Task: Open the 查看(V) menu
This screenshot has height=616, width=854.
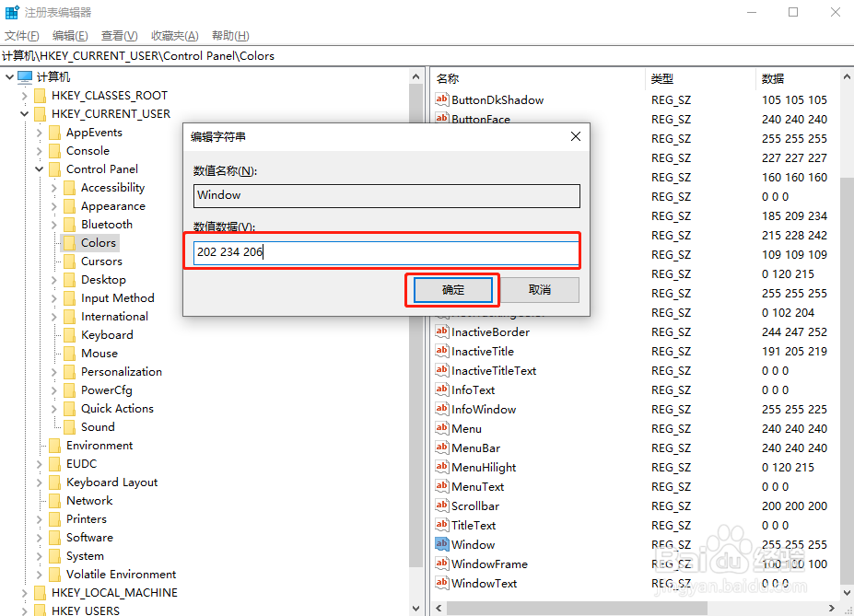Action: [x=119, y=36]
